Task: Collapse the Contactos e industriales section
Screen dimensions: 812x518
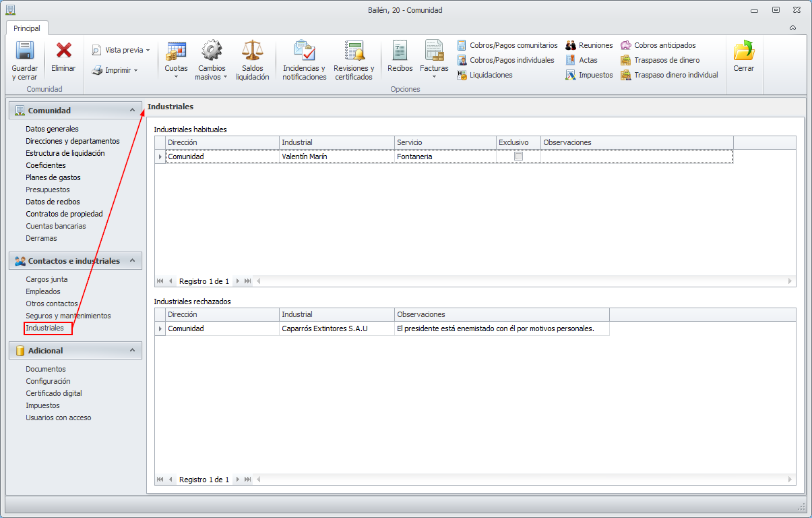Action: 132,261
